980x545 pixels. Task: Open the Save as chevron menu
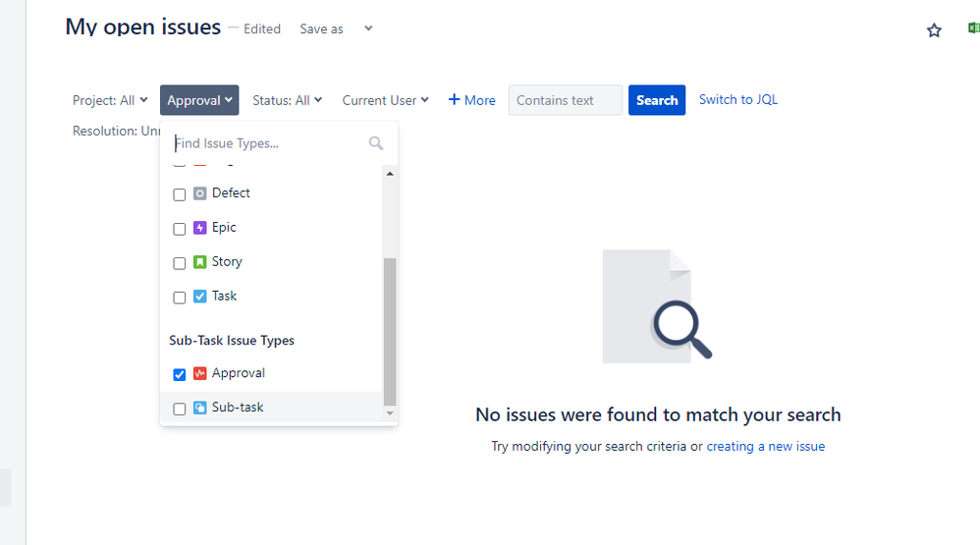368,28
